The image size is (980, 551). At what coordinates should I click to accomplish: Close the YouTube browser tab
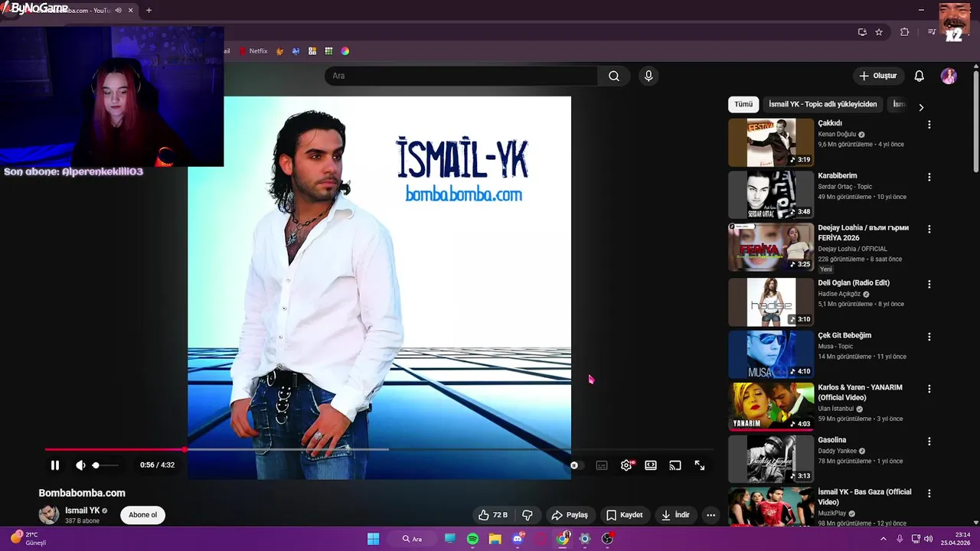pos(131,11)
